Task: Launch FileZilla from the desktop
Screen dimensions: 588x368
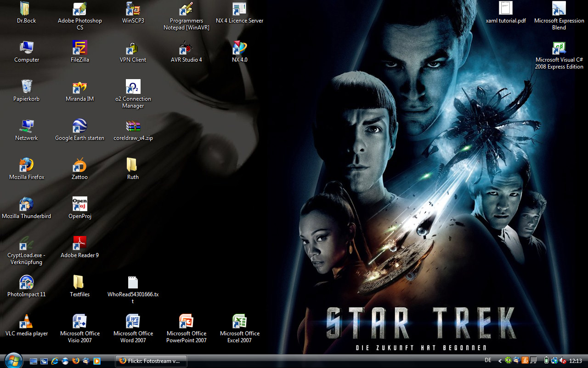Action: click(79, 48)
